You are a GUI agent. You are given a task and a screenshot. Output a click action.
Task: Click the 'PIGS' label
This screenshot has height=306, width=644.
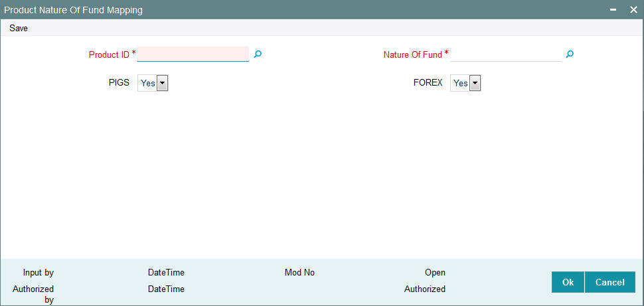tap(119, 82)
